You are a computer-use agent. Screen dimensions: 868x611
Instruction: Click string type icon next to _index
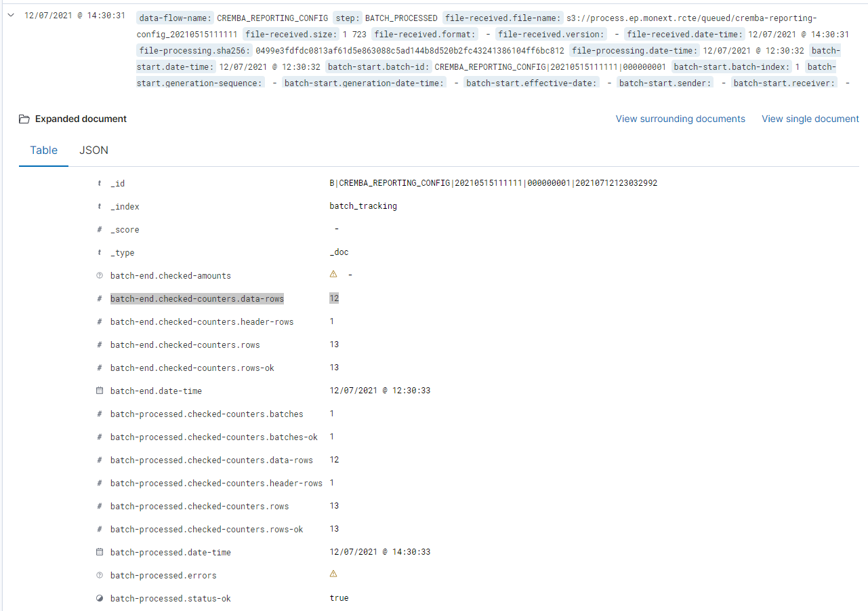[x=100, y=207]
